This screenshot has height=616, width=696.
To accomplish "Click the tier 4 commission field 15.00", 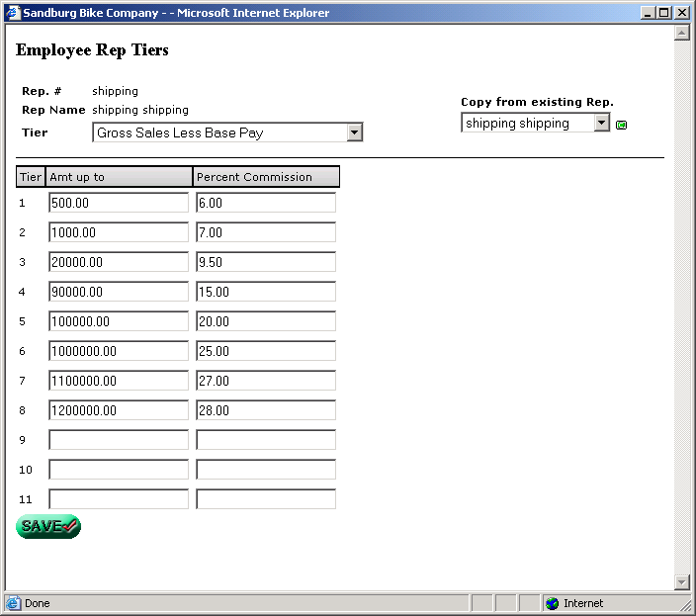I will (266, 292).
